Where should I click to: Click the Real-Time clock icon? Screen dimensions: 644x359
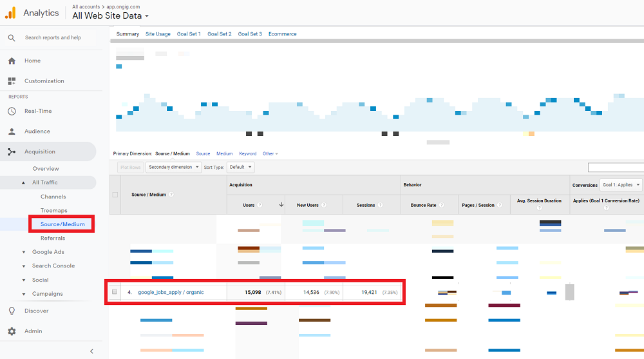pyautogui.click(x=12, y=111)
